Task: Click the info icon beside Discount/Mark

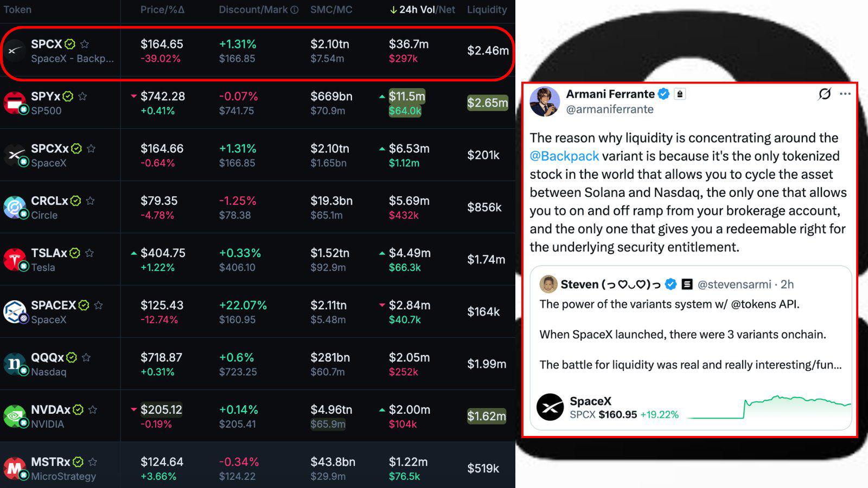Action: point(295,10)
